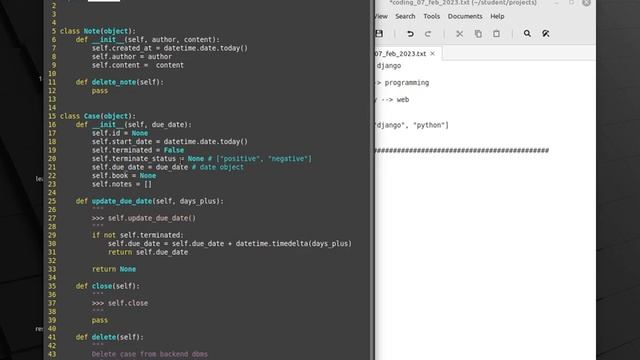Click the text editor title bar

(463, 3)
